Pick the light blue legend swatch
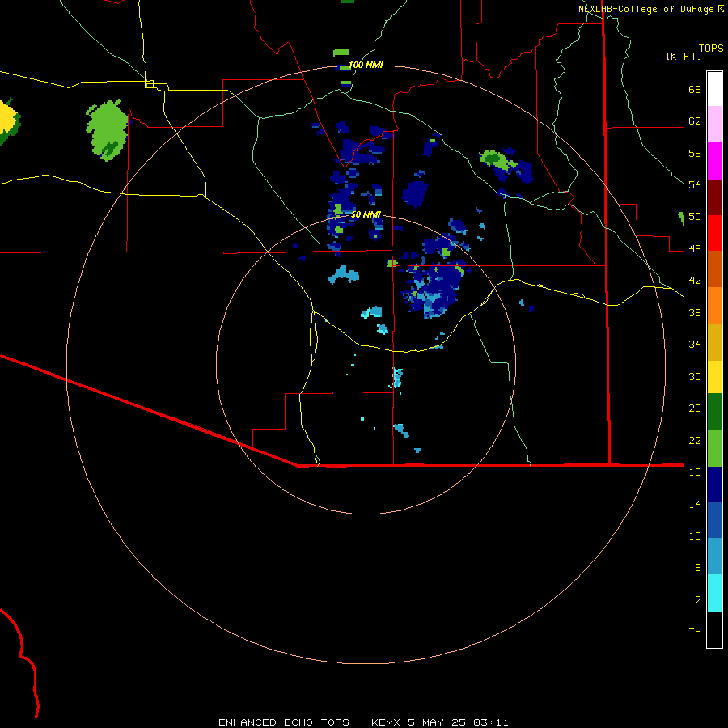728x728 pixels. [714, 556]
